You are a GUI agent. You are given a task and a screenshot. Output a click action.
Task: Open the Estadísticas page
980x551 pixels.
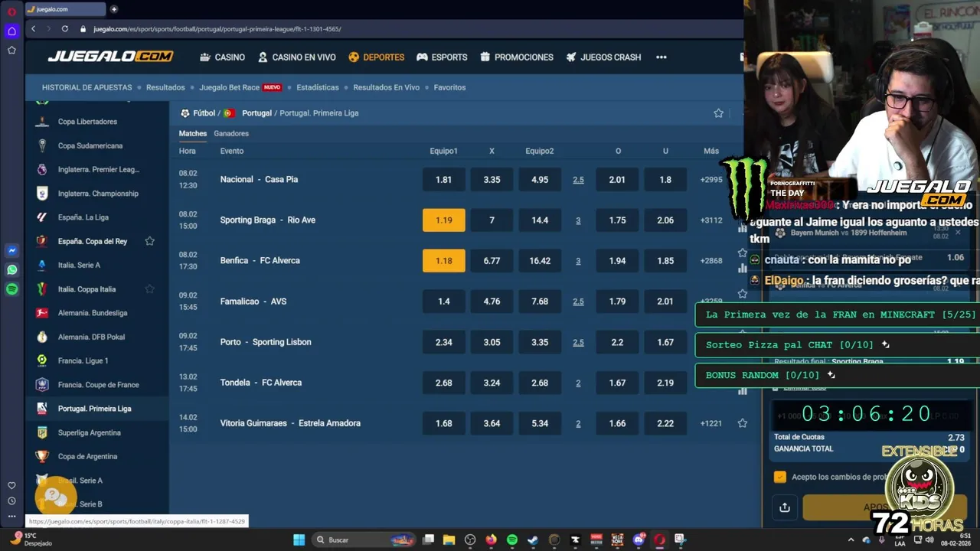(318, 87)
